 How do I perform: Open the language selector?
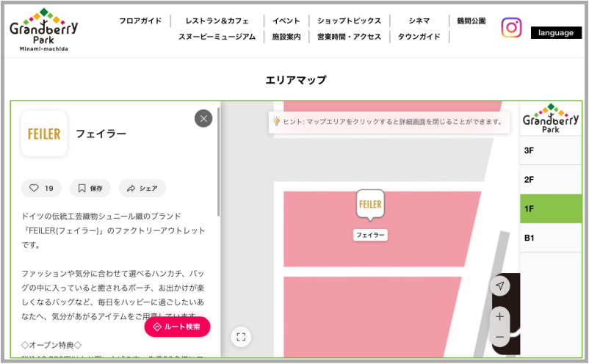555,33
